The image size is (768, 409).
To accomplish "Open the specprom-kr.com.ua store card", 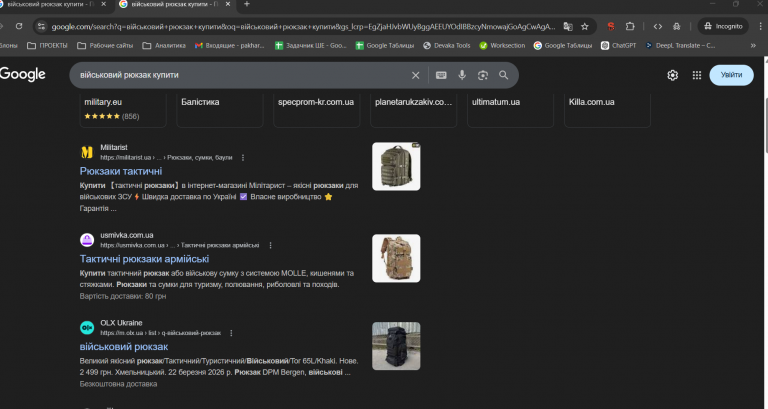I will coord(317,110).
